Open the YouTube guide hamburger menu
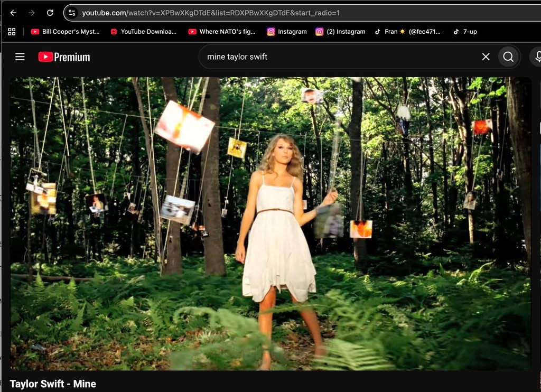 click(x=20, y=57)
